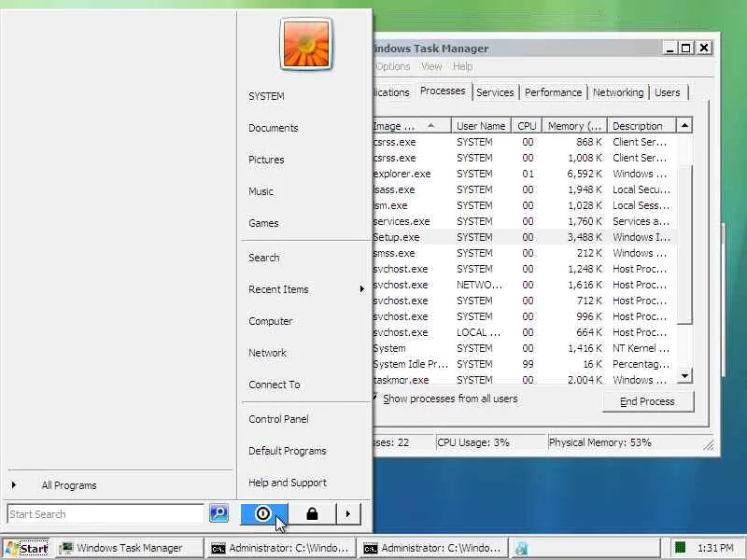Select svchost.exe row with LOCAL user

524,332
